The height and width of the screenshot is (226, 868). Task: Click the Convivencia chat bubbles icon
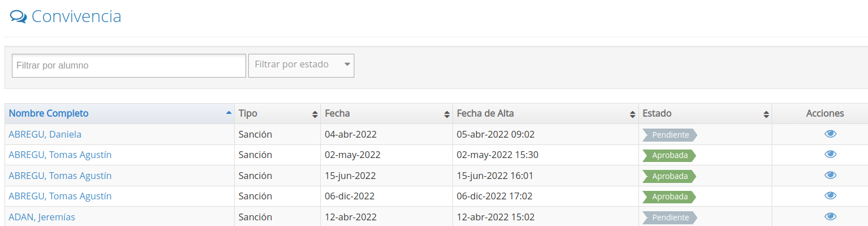(x=19, y=17)
